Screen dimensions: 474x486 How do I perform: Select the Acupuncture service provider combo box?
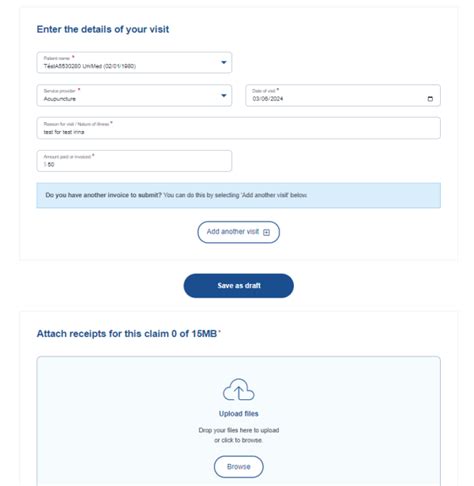click(134, 96)
